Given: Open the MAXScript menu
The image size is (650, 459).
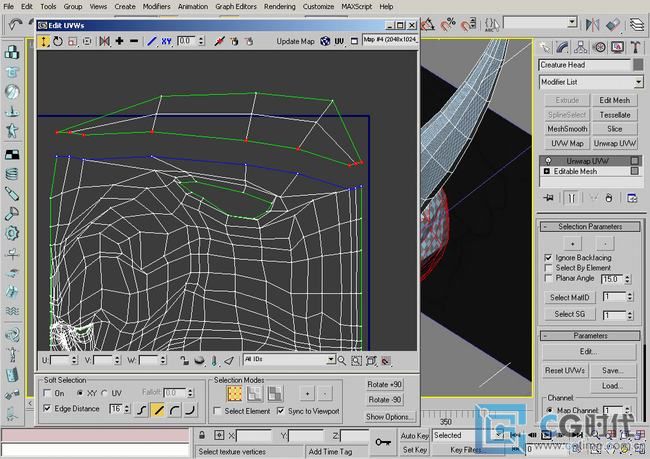Looking at the screenshot, I should (x=357, y=7).
